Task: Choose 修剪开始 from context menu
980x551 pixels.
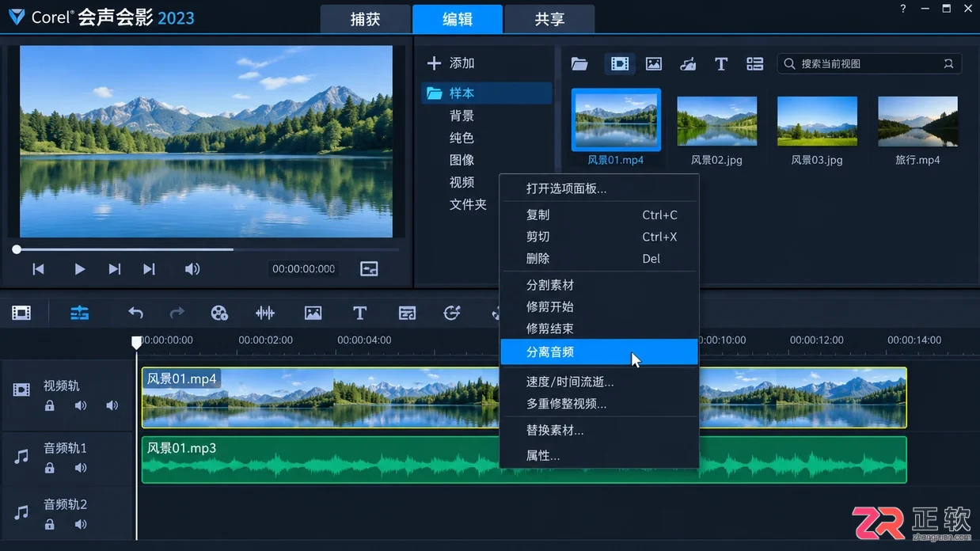Action: 599,307
